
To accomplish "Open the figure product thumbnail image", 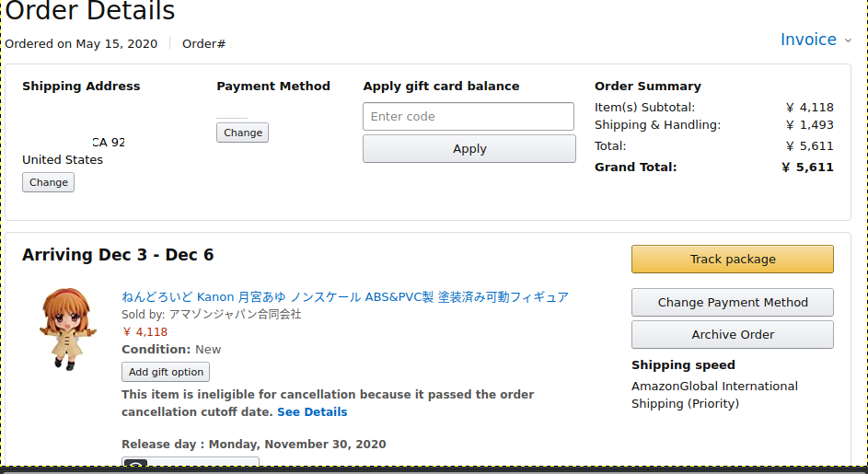I will coord(67,329).
